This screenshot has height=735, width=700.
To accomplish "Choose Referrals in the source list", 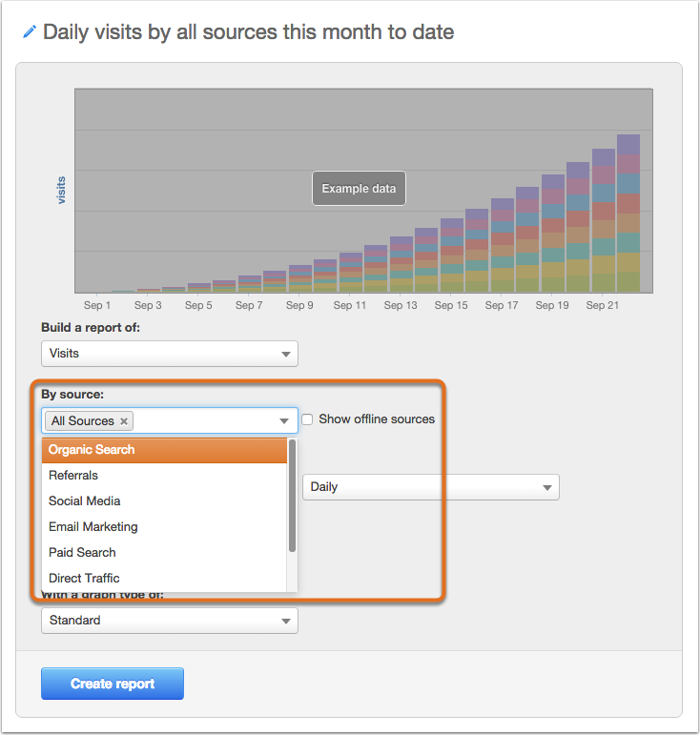I will pos(164,476).
